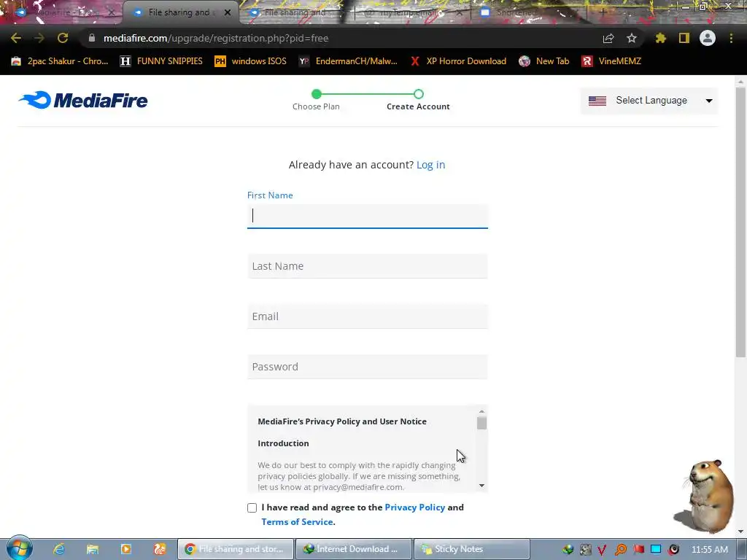Open the Terms of Service link
Screen dimensions: 747x560
(297, 522)
